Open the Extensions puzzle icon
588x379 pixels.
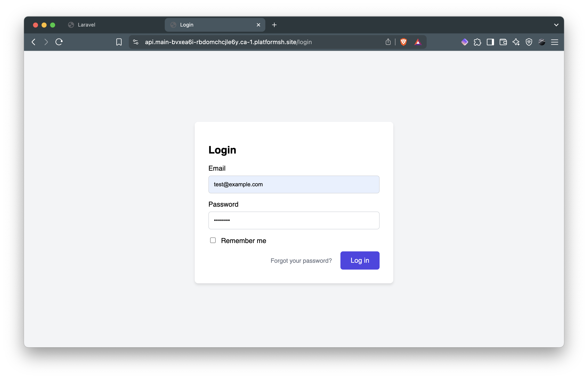coord(477,42)
